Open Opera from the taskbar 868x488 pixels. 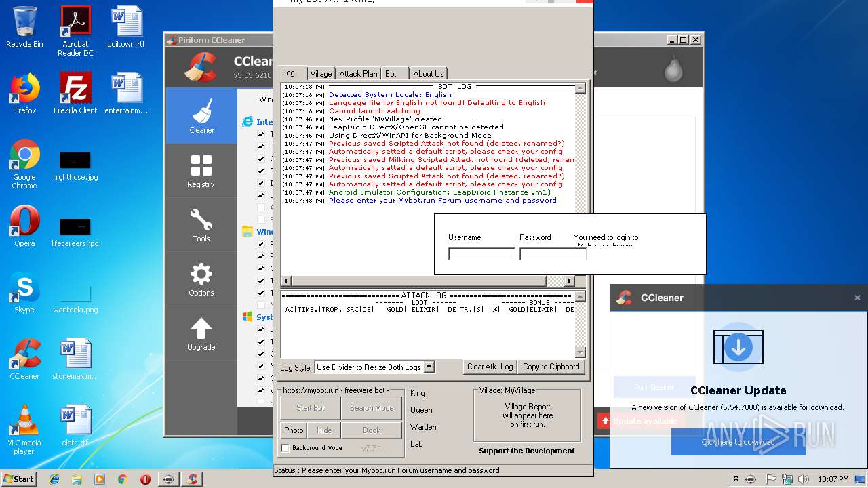point(145,479)
